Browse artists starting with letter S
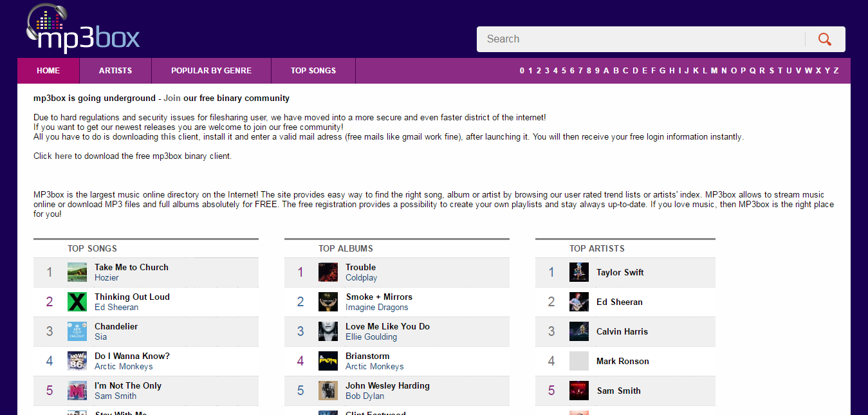This screenshot has width=868, height=415. (771, 71)
